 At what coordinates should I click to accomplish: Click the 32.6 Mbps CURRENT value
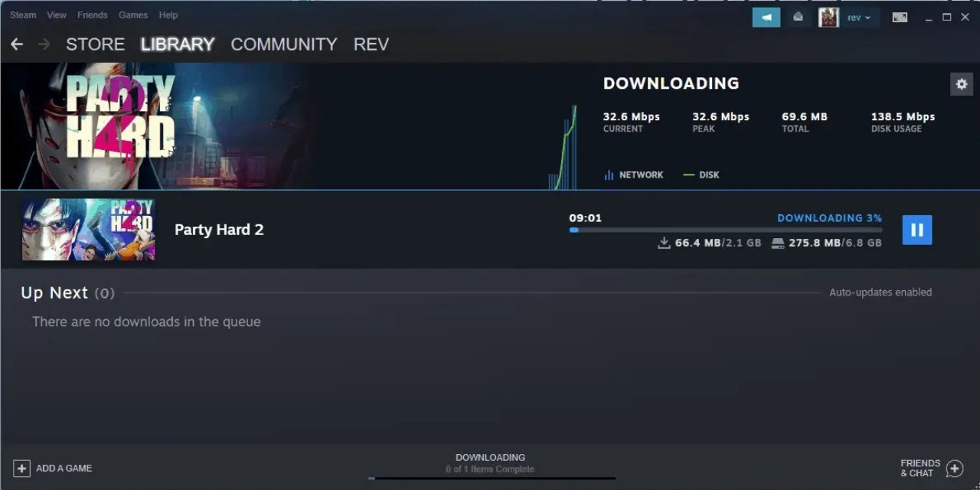click(x=632, y=117)
